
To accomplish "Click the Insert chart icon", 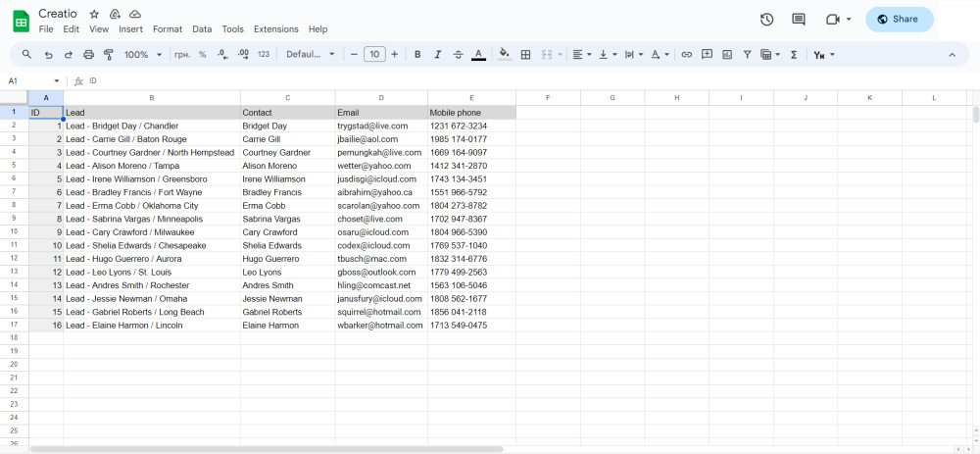I will point(727,55).
